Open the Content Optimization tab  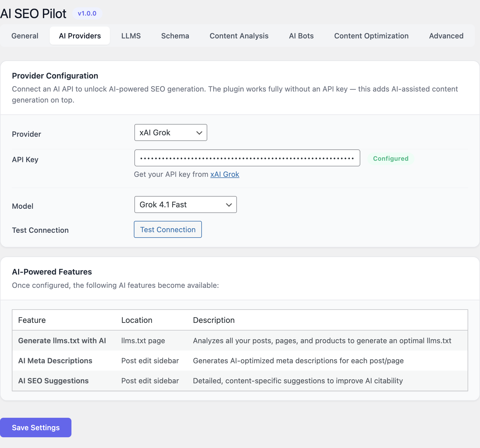click(x=371, y=36)
